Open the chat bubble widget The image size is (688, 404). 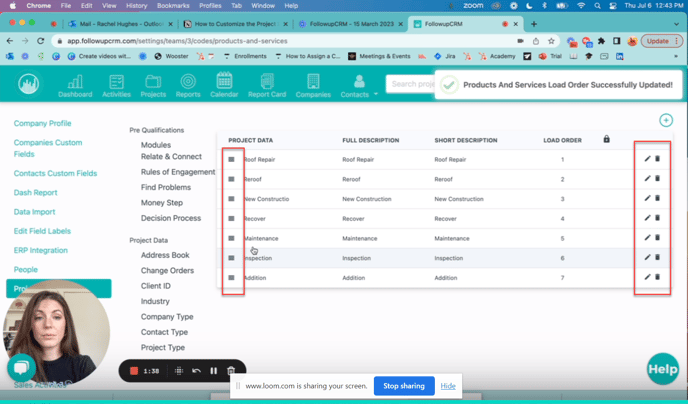coord(21,368)
